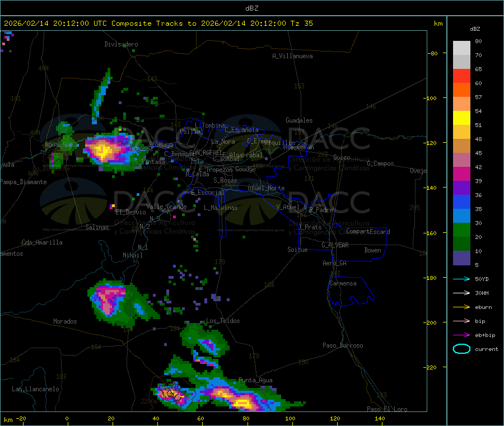Click the '-20' km tick on the bottom axis
The height and width of the screenshot is (426, 504).
point(21,418)
